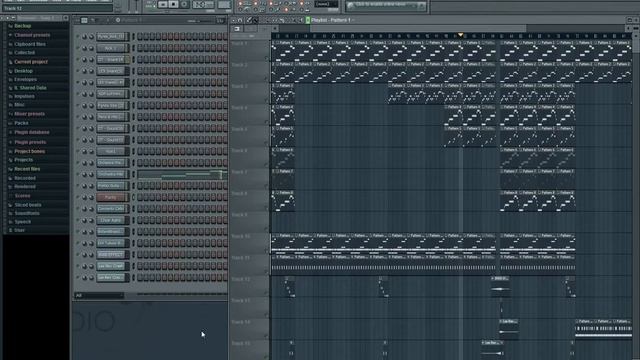Mute the Kick2 channel LED
This screenshot has height=360, width=640.
(x=78, y=151)
